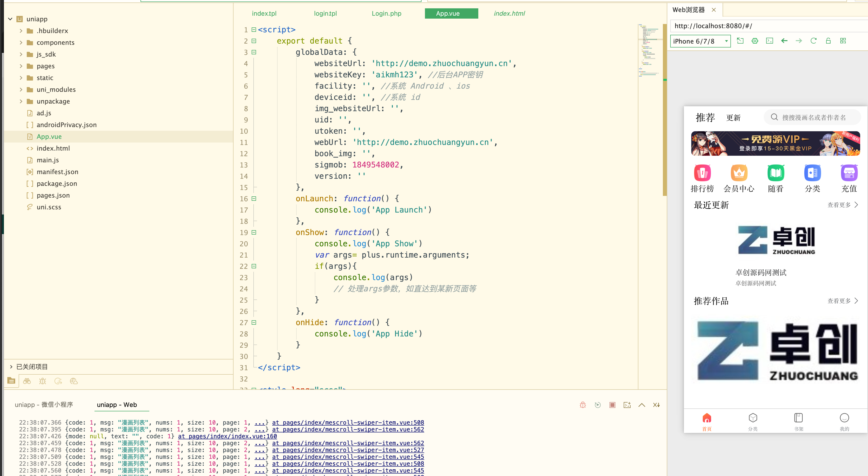This screenshot has width=868, height=476.
Task: Click the grid icon in browser toolbar
Action: (x=843, y=41)
